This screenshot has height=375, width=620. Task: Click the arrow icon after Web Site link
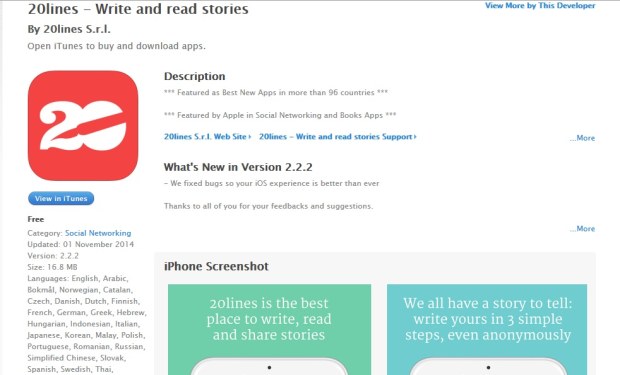[250, 137]
